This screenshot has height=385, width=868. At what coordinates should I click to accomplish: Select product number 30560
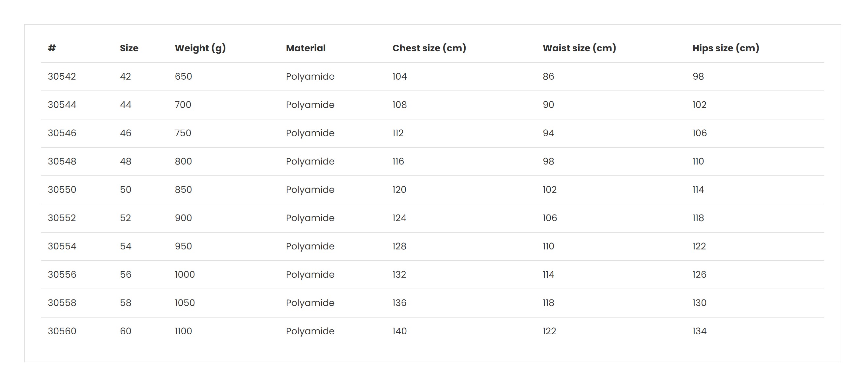[62, 331]
